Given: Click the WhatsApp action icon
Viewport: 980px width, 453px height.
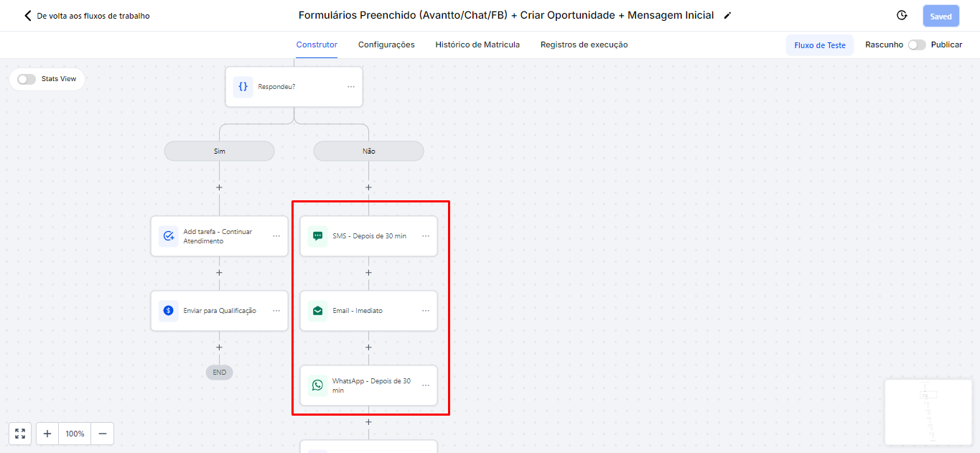Looking at the screenshot, I should pyautogui.click(x=317, y=386).
